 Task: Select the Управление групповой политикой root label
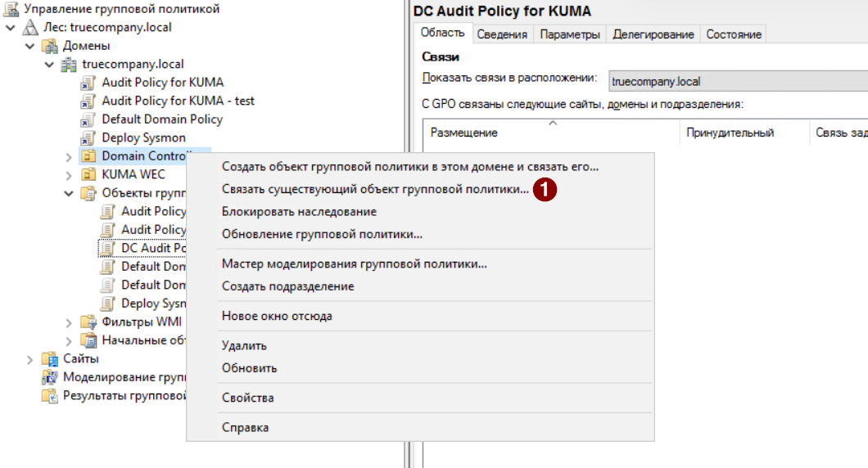pos(122,9)
